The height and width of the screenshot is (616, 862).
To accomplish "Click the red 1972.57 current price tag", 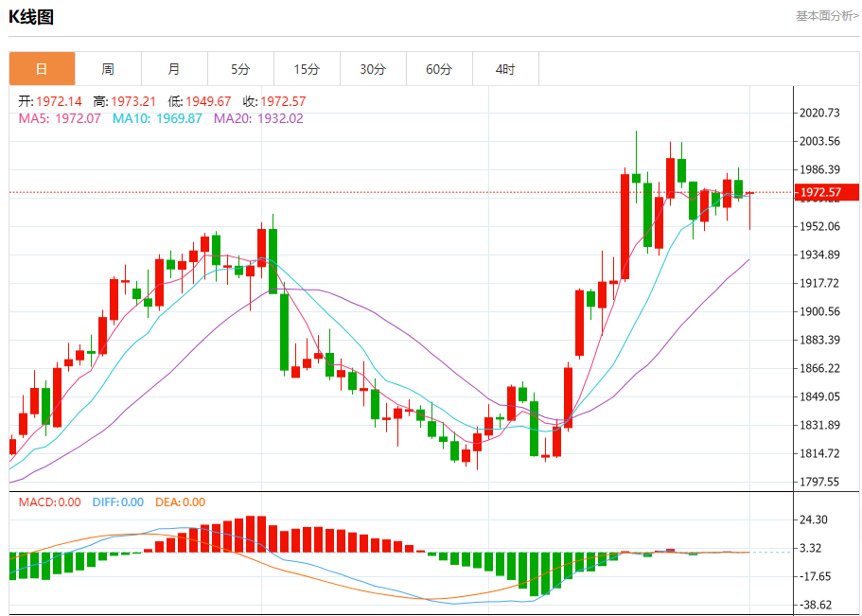I will point(827,192).
